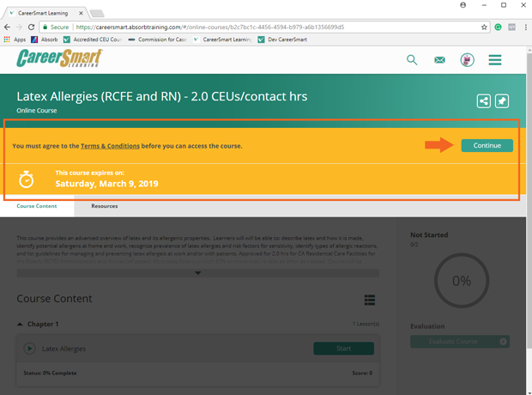The image size is (532, 395).
Task: Open the hamburger main menu
Action: pos(495,60)
